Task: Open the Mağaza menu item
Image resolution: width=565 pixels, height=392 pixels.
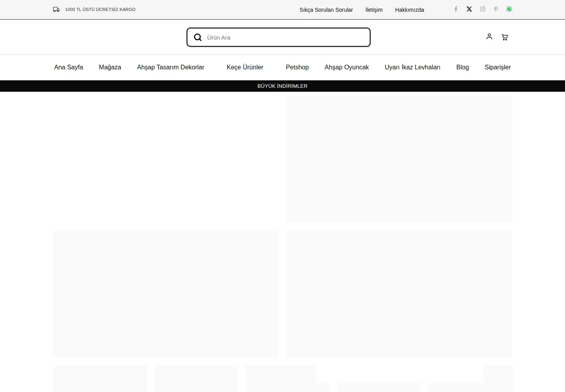Action: tap(110, 67)
